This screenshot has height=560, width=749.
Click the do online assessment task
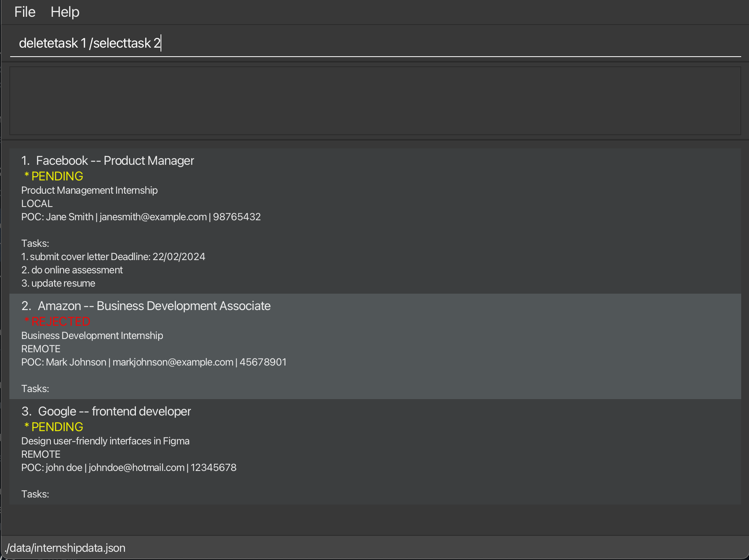(72, 270)
